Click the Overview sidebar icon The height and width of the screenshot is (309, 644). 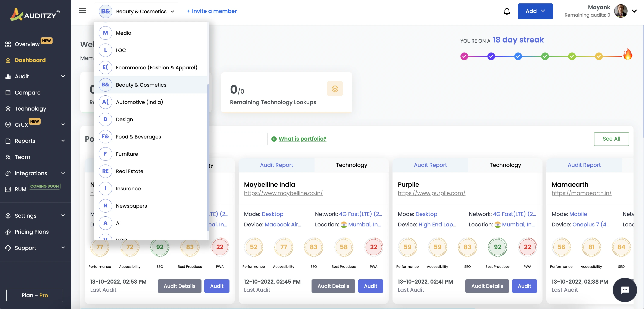click(8, 44)
